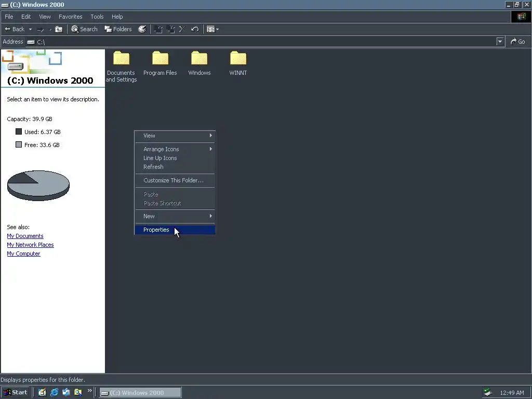Click the (C:) Windows 2000 taskbar button
The height and width of the screenshot is (399, 532).
tap(140, 393)
